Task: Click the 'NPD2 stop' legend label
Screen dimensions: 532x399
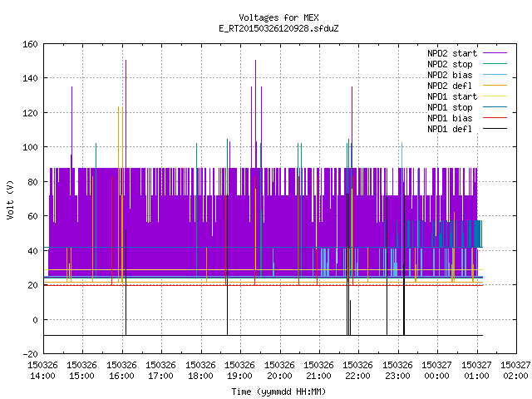Action: point(450,64)
